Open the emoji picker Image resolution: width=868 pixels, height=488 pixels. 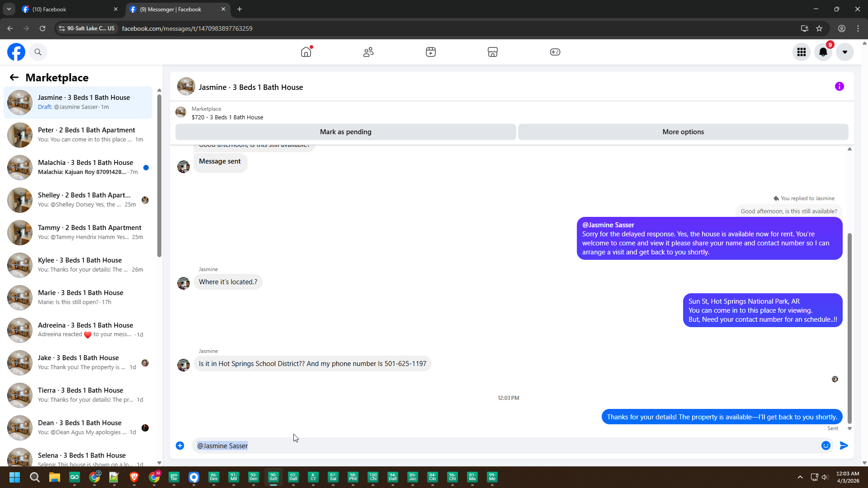pos(826,446)
